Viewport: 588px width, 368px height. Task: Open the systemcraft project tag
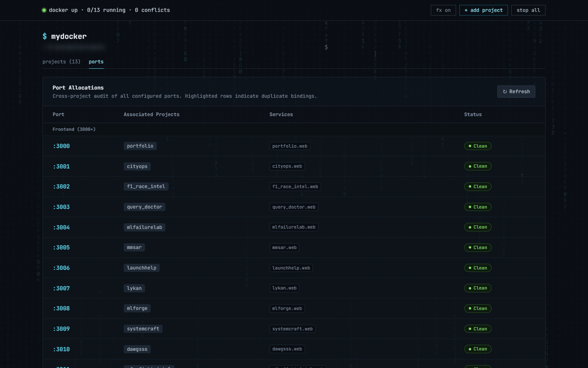coord(143,329)
